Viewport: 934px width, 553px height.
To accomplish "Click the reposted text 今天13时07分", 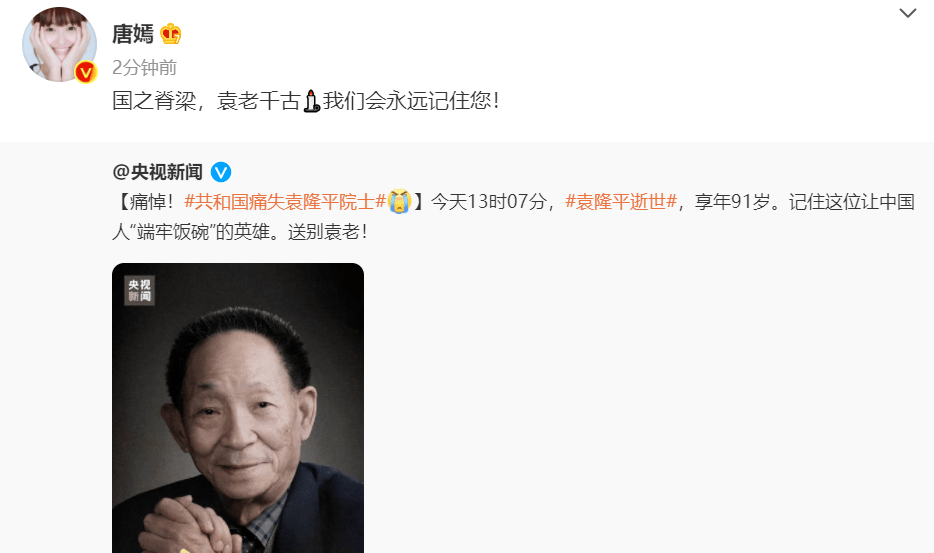I will click(x=488, y=202).
